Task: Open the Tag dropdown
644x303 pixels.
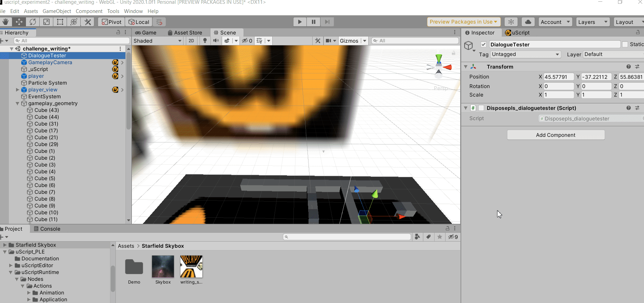Action: click(x=525, y=54)
